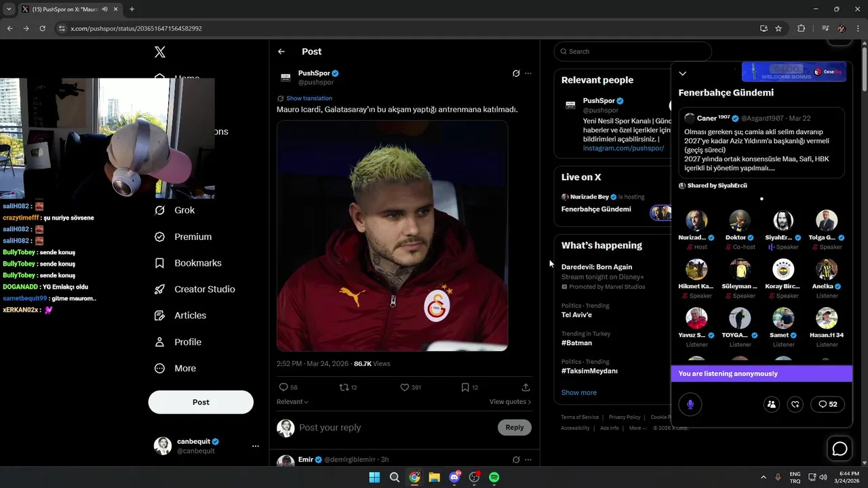The image size is (868, 488).
Task: Repost the post with 12 reposts
Action: pyautogui.click(x=344, y=387)
